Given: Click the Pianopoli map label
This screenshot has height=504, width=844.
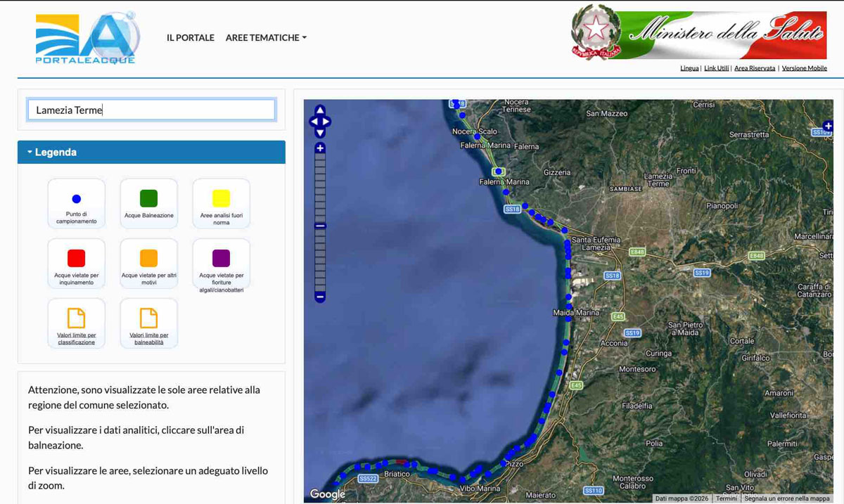Looking at the screenshot, I should [x=722, y=206].
